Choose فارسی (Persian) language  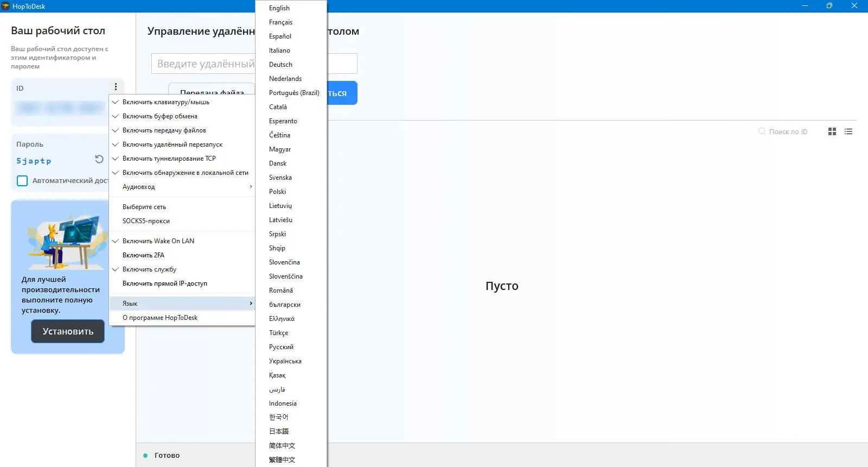[291, 389]
